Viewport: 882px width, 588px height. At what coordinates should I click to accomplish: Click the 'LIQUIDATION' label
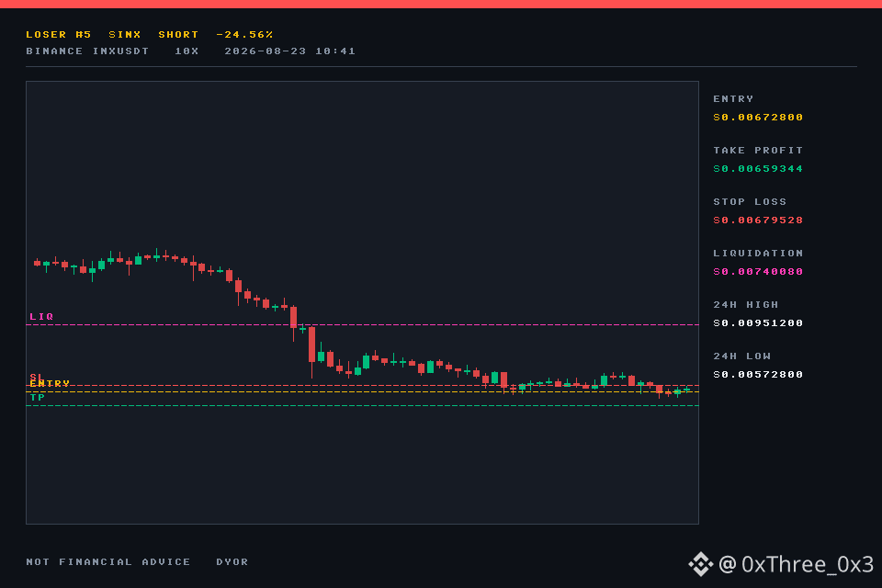pyautogui.click(x=758, y=254)
